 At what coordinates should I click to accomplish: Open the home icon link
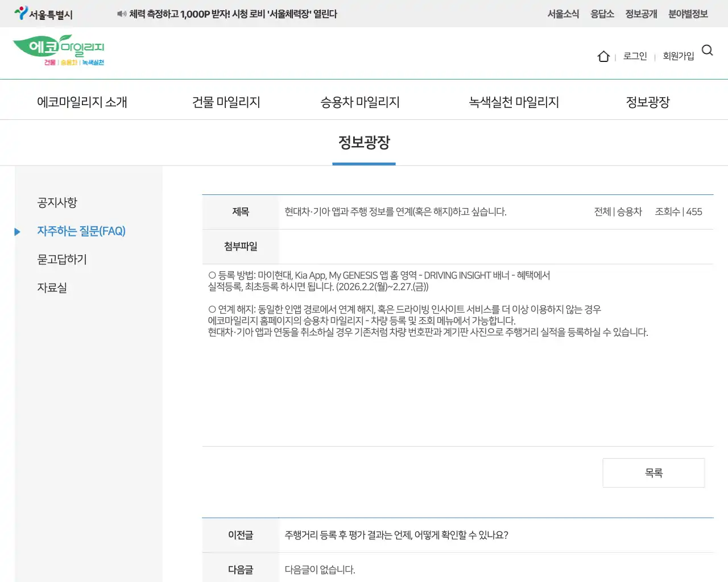tap(603, 56)
